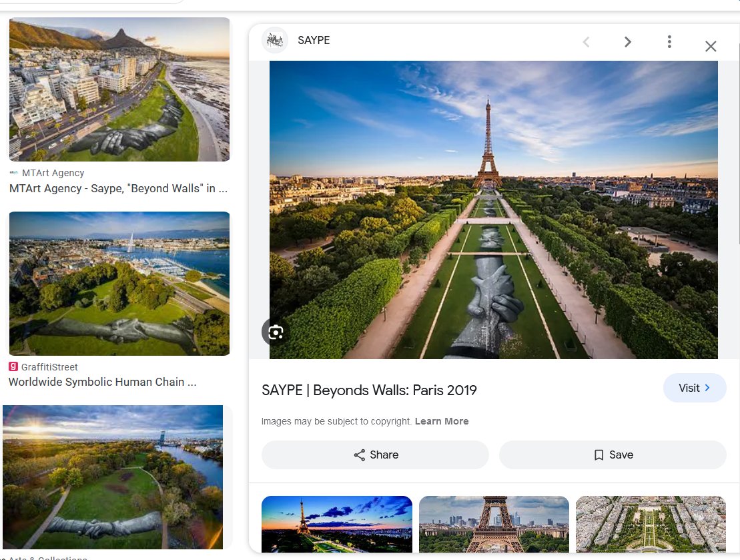Open 'MTArt Agency - Saype, Beyond Walls' result title
Viewport: 740px width, 560px height.
tap(119, 188)
